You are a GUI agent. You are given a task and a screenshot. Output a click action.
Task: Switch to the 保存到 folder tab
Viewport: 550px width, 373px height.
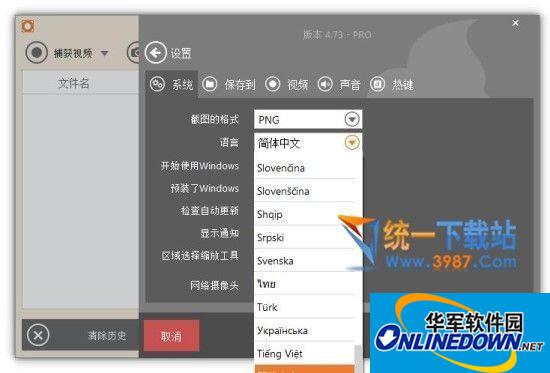[x=210, y=84]
